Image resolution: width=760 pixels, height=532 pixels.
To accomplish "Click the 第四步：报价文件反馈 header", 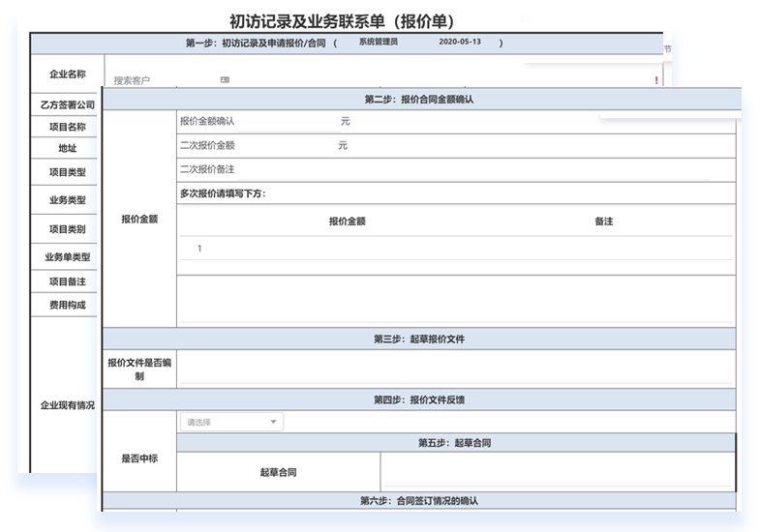I will pyautogui.click(x=419, y=399).
